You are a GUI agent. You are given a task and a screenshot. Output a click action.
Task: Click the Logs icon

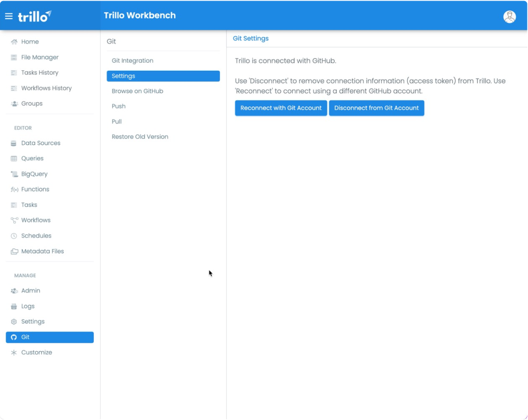14,306
